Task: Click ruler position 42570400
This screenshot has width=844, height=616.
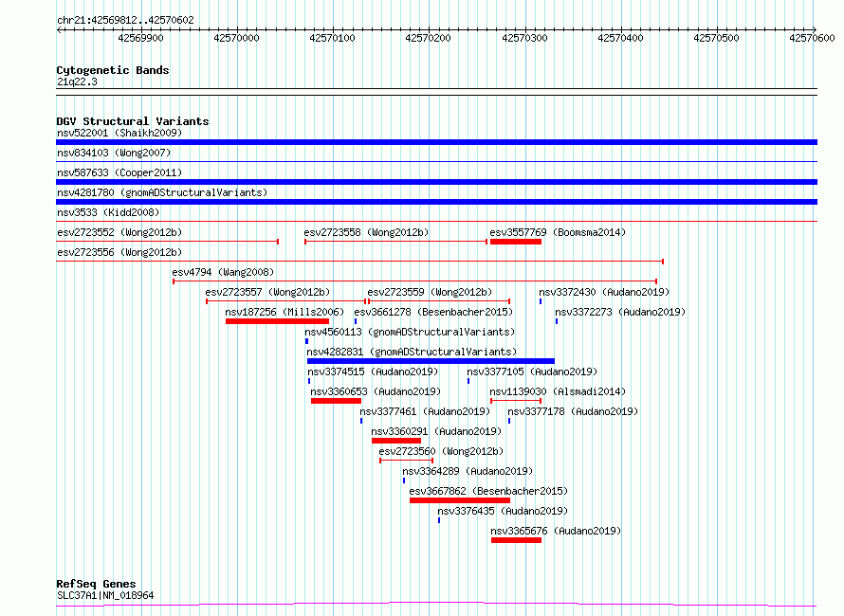Action: coord(620,38)
